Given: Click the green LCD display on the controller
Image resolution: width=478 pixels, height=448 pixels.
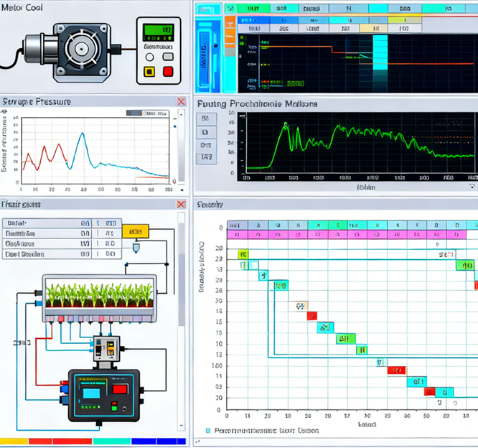Looking at the screenshot, I should coord(158,32).
